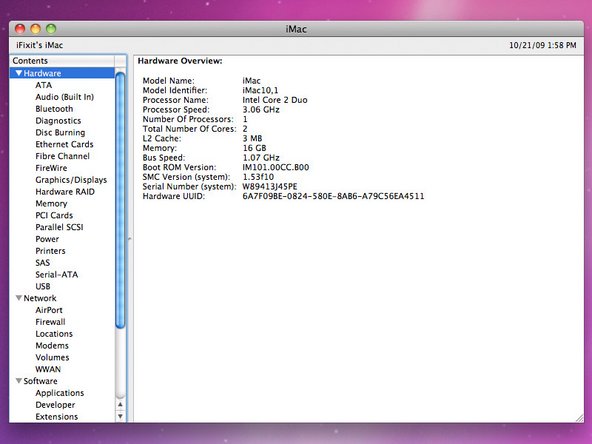Open the Memory hardware entry
The width and height of the screenshot is (592, 444).
coord(51,204)
